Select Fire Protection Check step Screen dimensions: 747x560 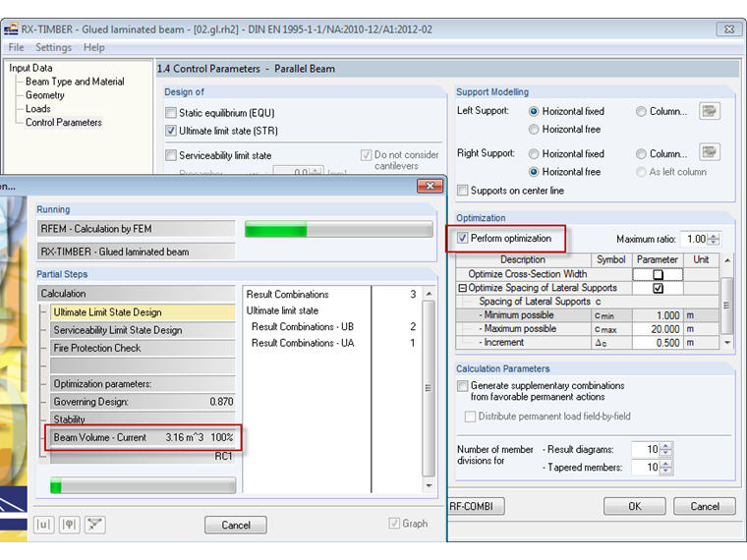click(143, 348)
